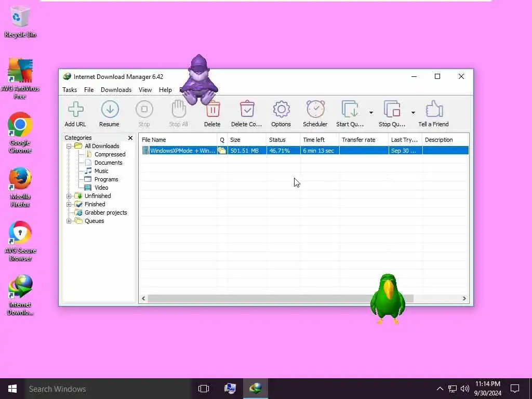The height and width of the screenshot is (399, 532).
Task: Click the Search Windows box
Action: (109, 389)
